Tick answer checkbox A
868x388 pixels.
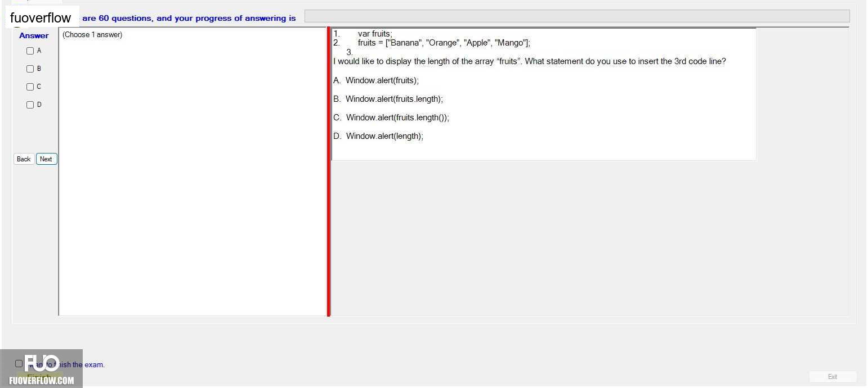coord(30,51)
